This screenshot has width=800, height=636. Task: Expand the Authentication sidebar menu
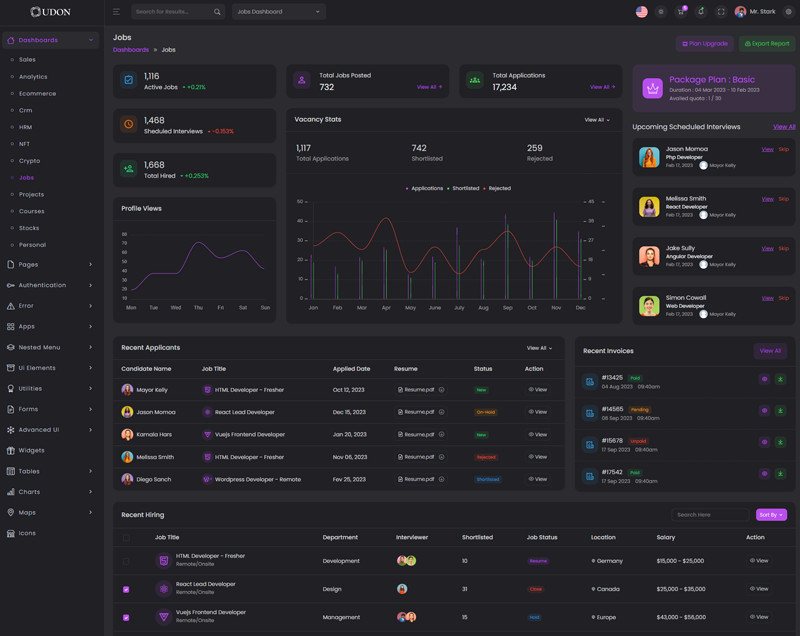(x=50, y=285)
